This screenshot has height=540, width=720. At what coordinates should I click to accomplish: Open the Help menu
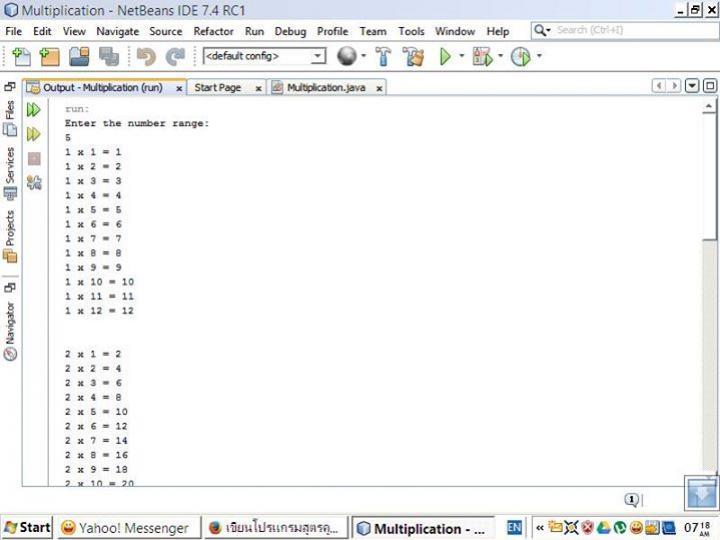pyautogui.click(x=498, y=31)
